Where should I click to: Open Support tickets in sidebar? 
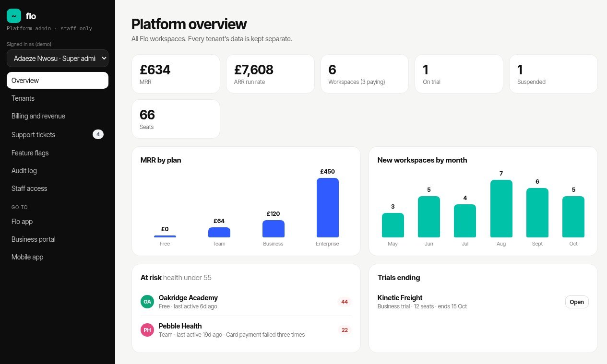[58, 135]
